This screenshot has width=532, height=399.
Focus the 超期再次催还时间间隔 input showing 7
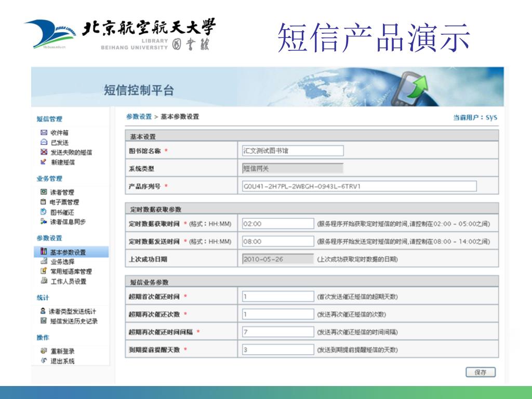(278, 331)
